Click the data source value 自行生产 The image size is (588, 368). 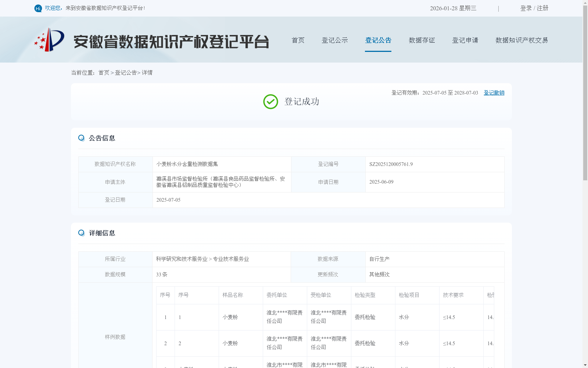point(380,259)
